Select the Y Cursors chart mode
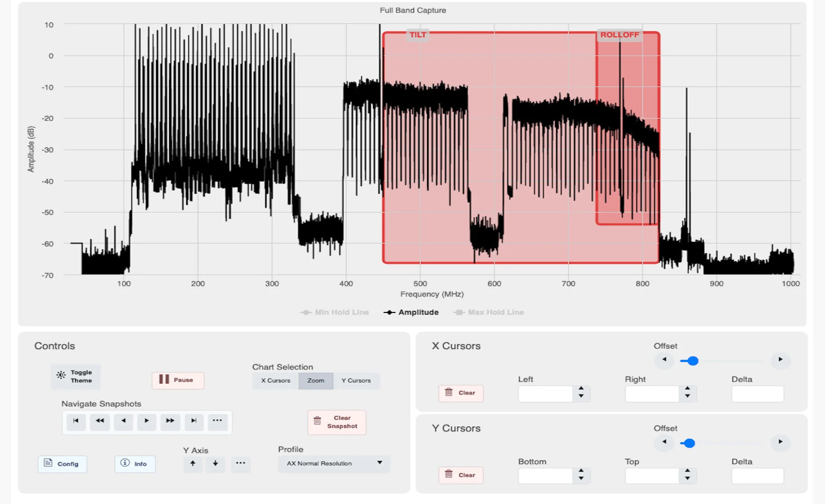825x504 pixels. pos(357,380)
